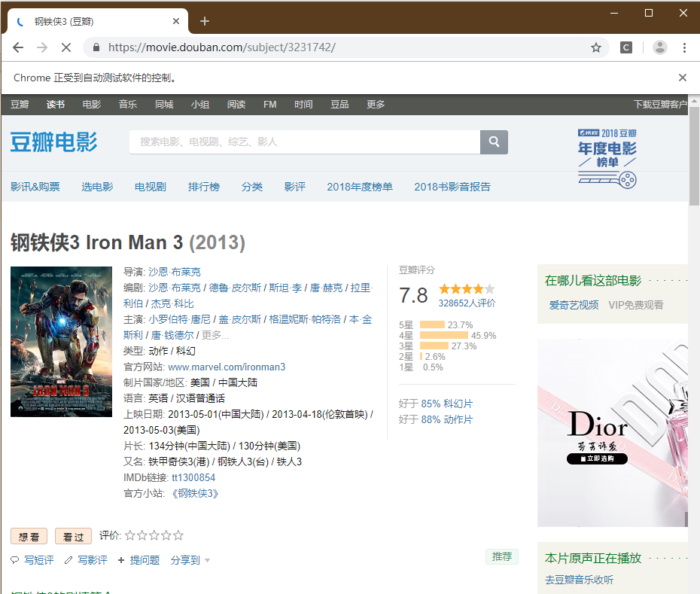Click the plus icon beside 提问题

(121, 560)
